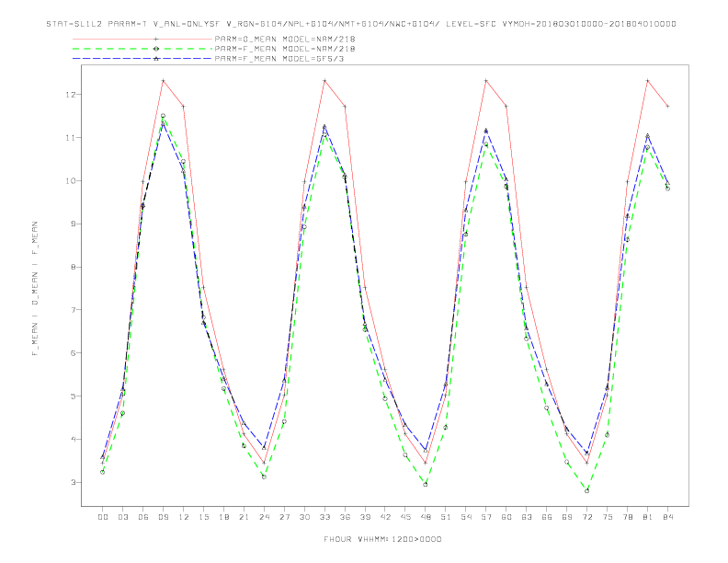Viewport: 728px width, 563px height.
Task: Click the green dashed legend line sample
Action: click(142, 49)
